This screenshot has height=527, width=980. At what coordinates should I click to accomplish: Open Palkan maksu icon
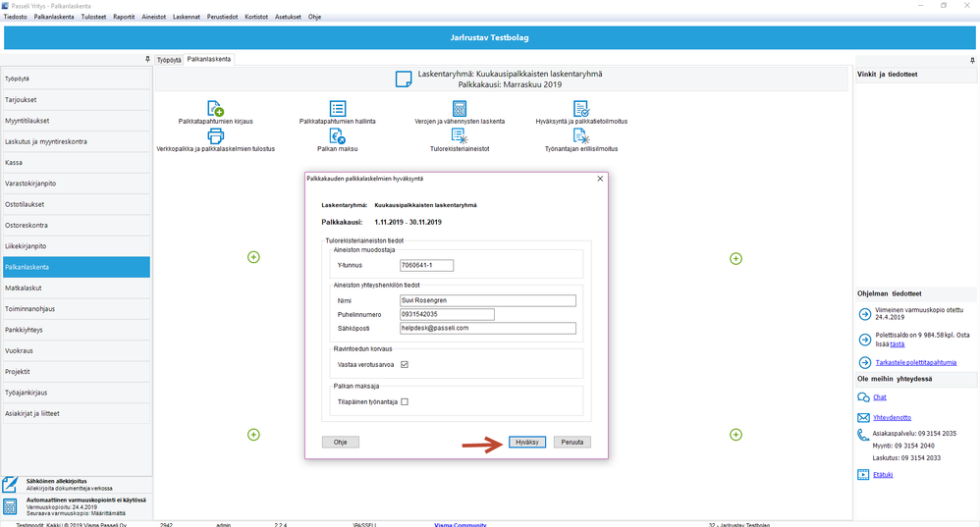tap(338, 136)
